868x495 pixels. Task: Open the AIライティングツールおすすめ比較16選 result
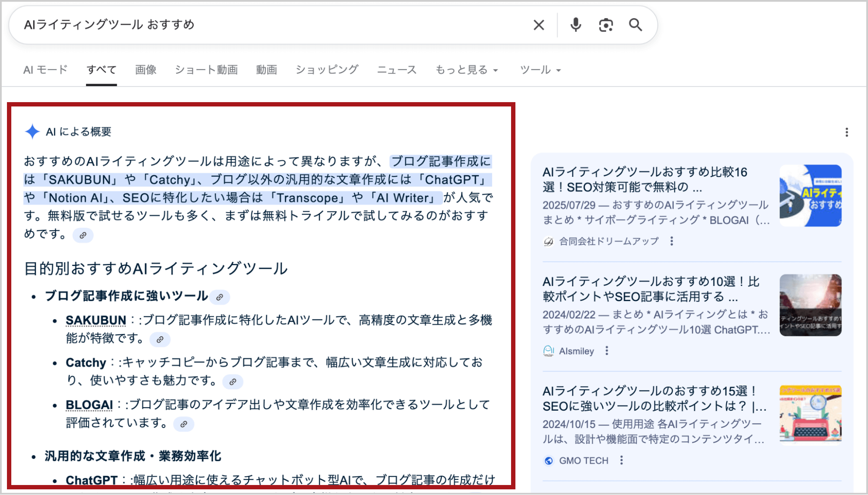[644, 179]
